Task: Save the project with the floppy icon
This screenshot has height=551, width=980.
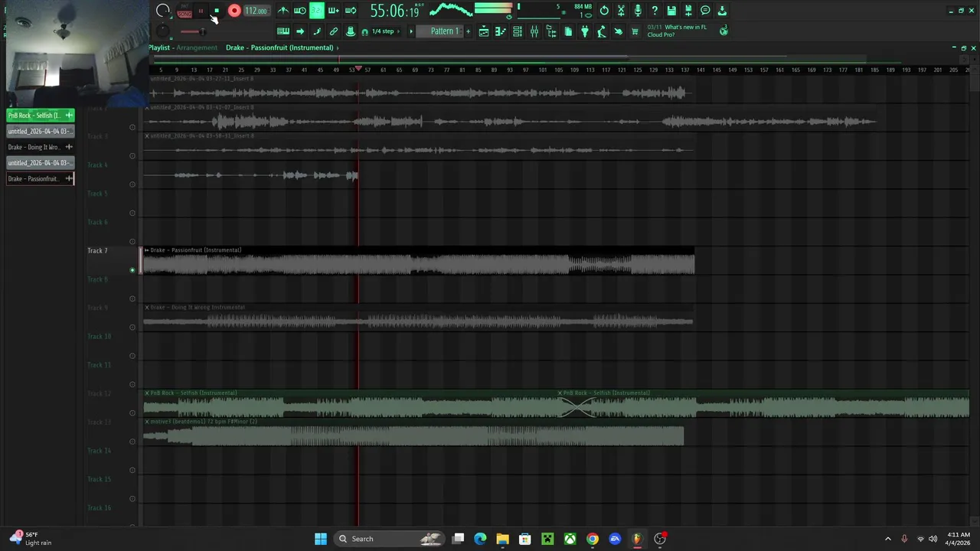Action: (671, 11)
